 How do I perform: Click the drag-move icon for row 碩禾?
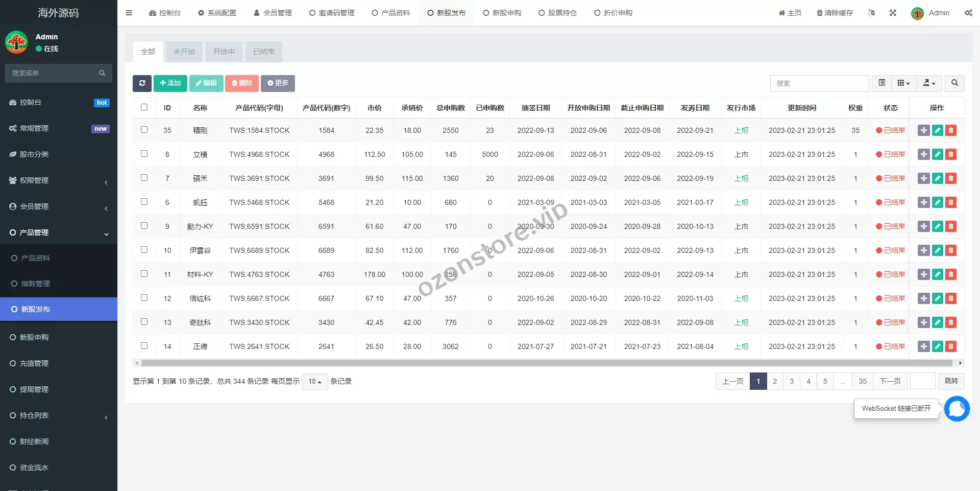[x=923, y=178]
